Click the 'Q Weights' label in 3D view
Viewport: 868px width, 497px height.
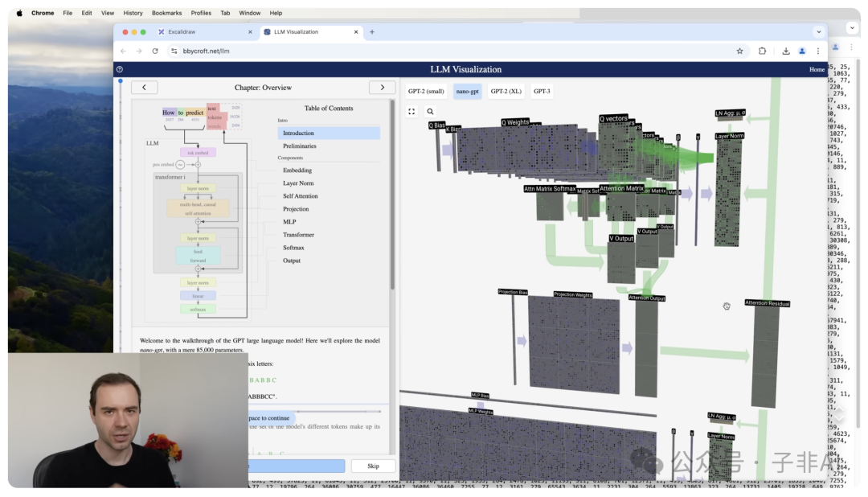coord(515,122)
